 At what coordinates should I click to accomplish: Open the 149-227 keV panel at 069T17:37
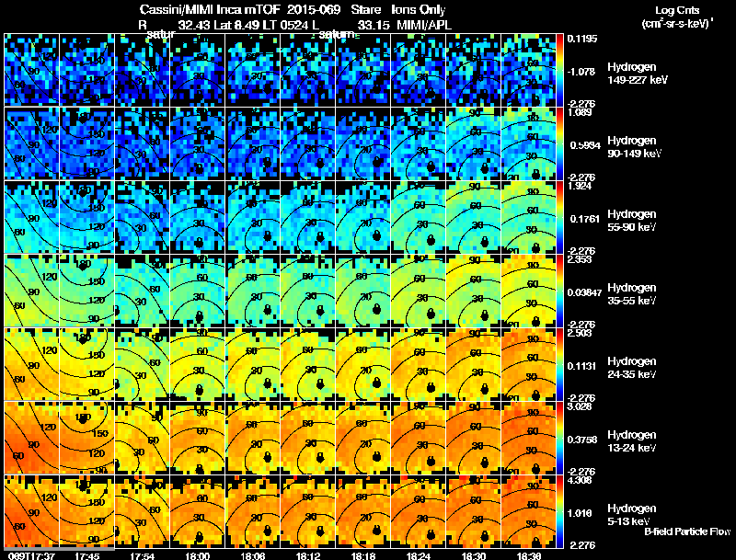(x=31, y=70)
